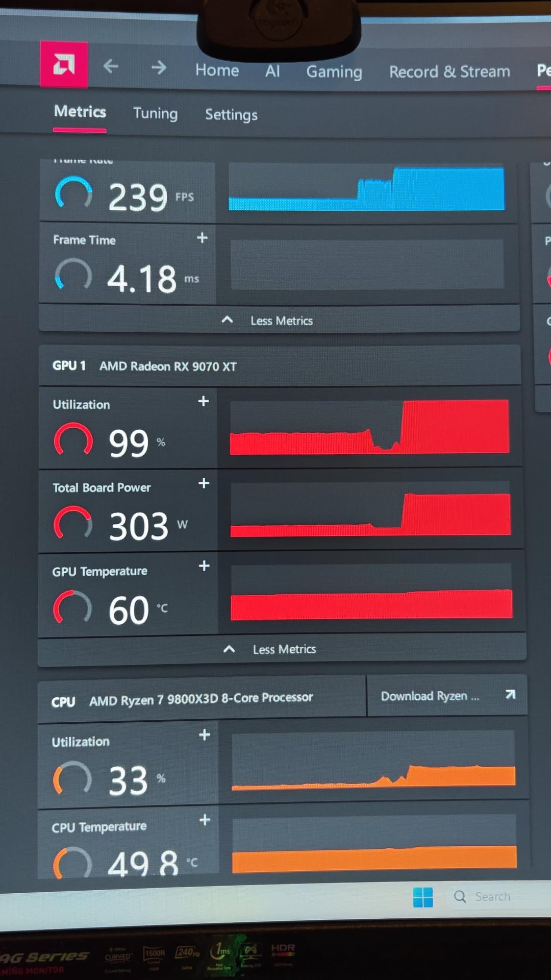Open the Home tab
The height and width of the screenshot is (980, 551).
(x=217, y=70)
